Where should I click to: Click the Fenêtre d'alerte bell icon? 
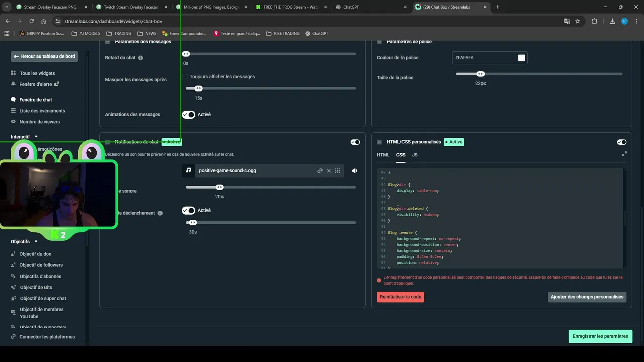13,84
